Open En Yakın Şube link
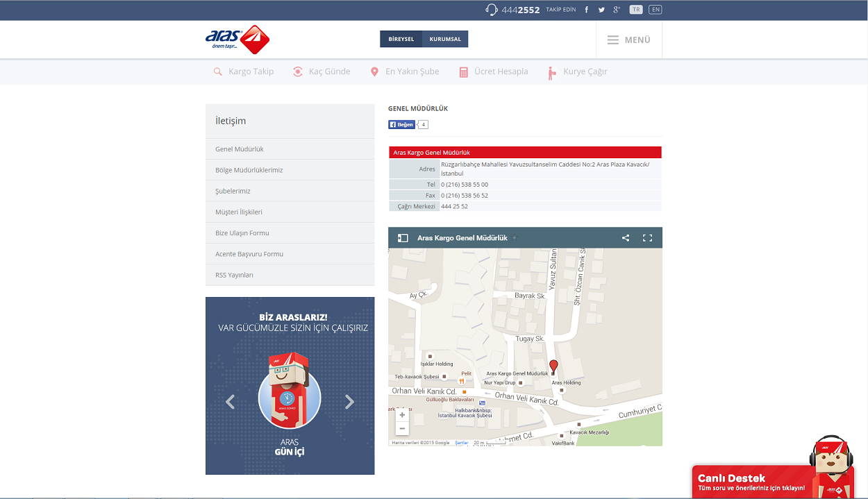The image size is (868, 499). pos(412,71)
